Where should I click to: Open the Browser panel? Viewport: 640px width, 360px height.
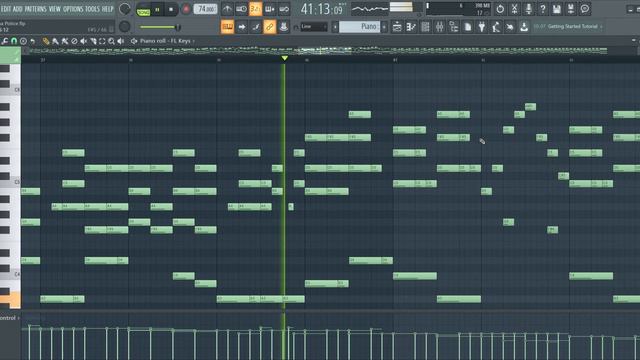coord(453,27)
